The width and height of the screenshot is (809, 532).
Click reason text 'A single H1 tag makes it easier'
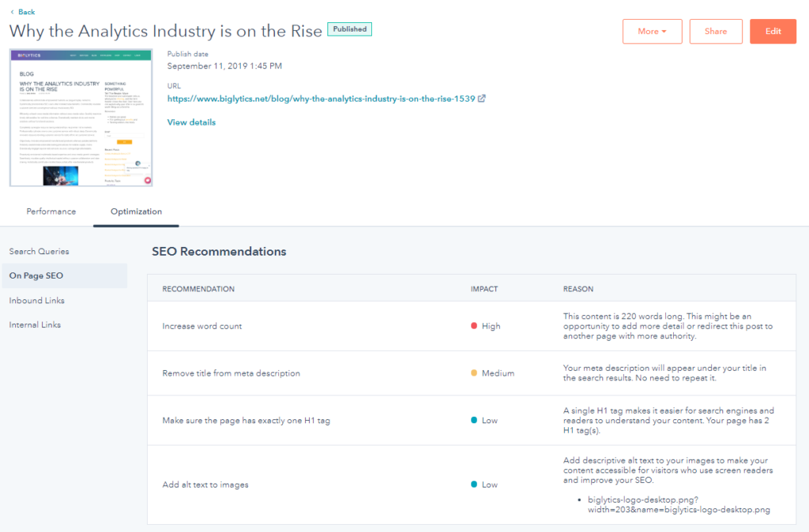click(668, 420)
